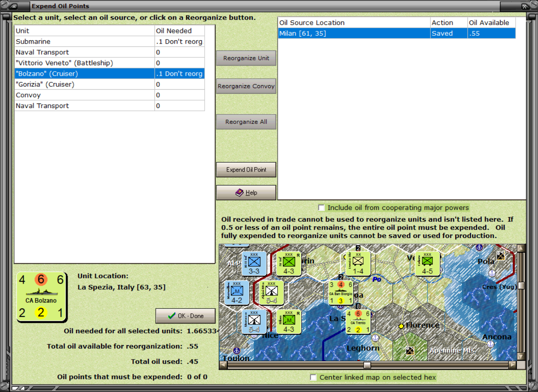Click the factory icon in Apennine Mts
The image size is (538, 392).
click(410, 350)
